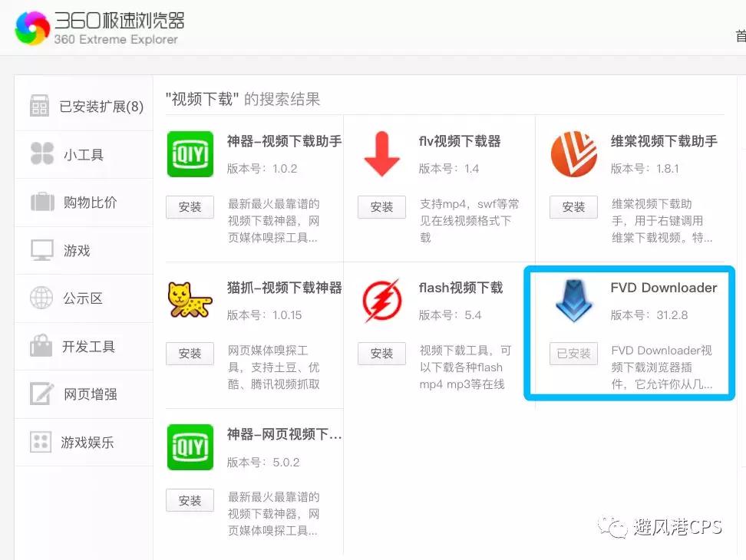Install 神器-网页视频下载 version 5.0.2
The height and width of the screenshot is (560, 746).
pyautogui.click(x=190, y=500)
